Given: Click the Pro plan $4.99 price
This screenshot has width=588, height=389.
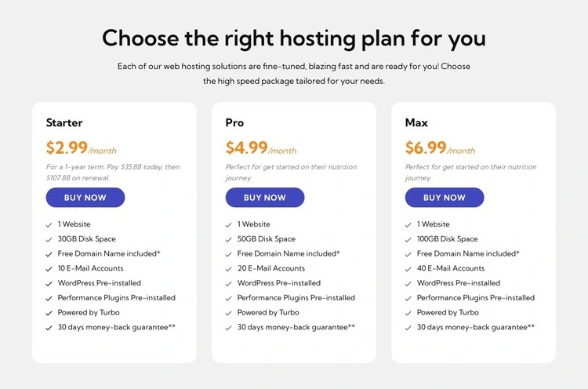Looking at the screenshot, I should click(x=247, y=147).
